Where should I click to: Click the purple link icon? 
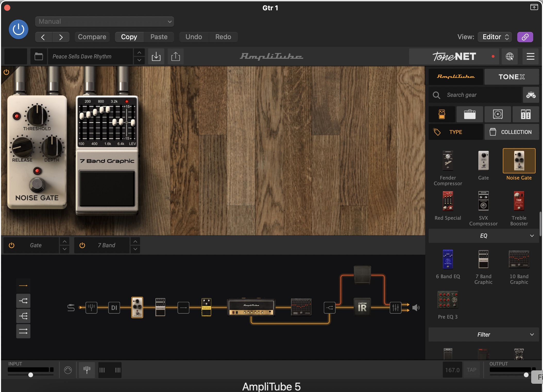click(x=525, y=37)
